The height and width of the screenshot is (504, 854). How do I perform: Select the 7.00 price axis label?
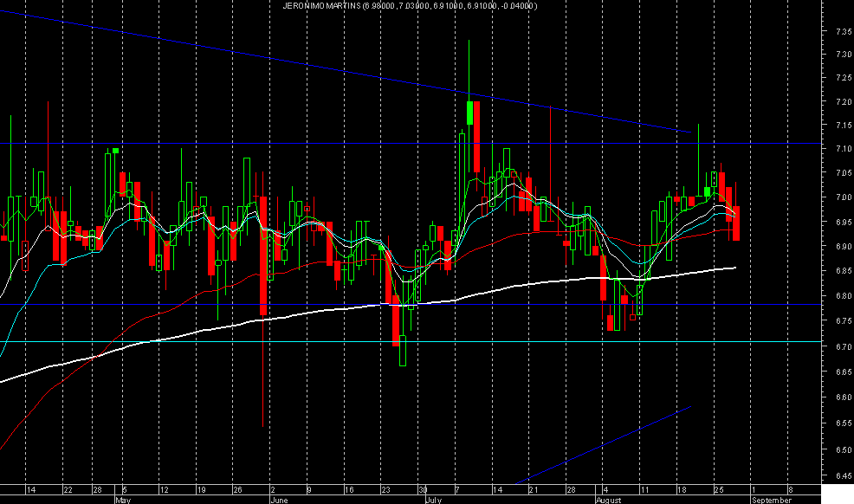coord(844,197)
